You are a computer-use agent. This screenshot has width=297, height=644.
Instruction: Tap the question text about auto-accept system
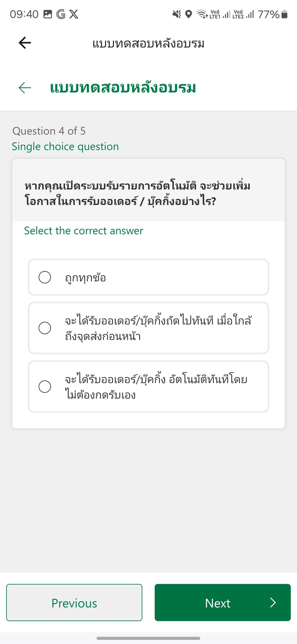pyautogui.click(x=137, y=193)
